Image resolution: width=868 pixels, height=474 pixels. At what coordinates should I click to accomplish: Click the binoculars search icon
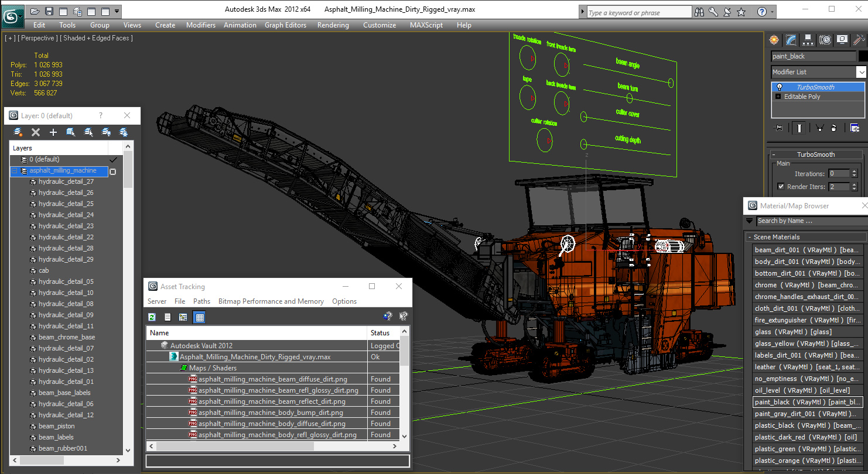[x=699, y=12]
